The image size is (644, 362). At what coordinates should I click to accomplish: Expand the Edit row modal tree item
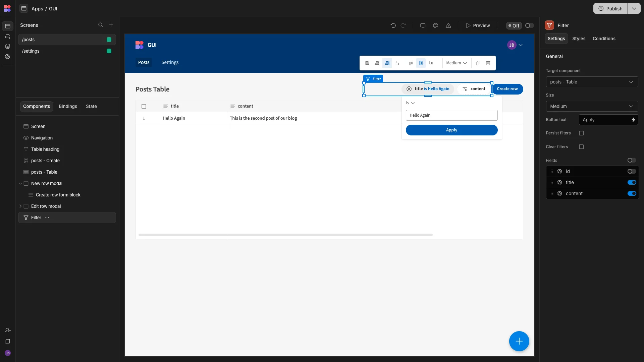click(x=20, y=206)
